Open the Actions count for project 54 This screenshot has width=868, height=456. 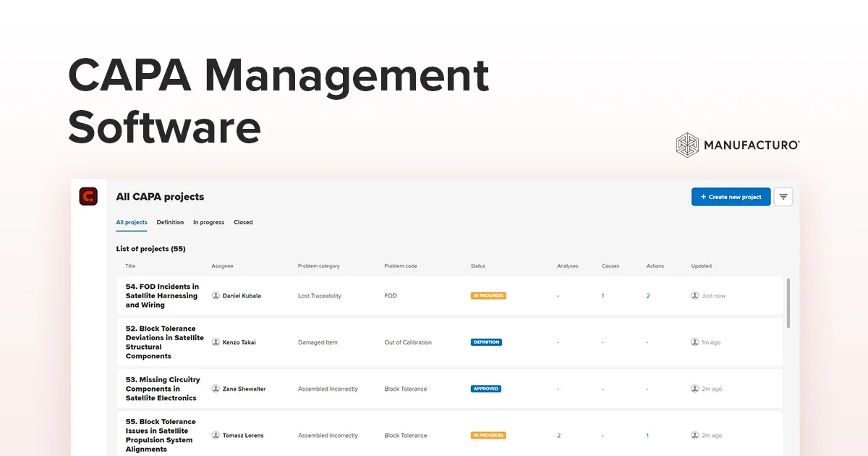click(x=647, y=295)
